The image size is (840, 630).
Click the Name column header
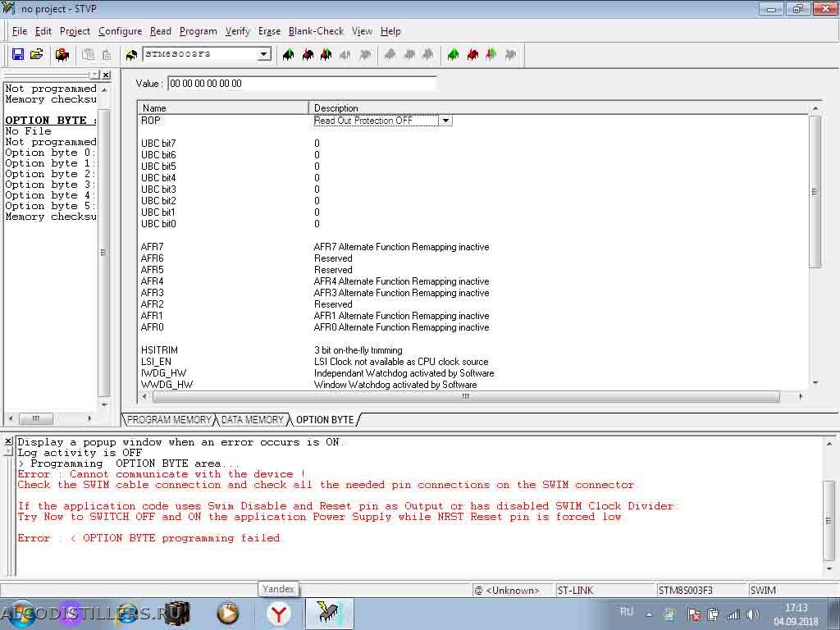click(x=223, y=107)
